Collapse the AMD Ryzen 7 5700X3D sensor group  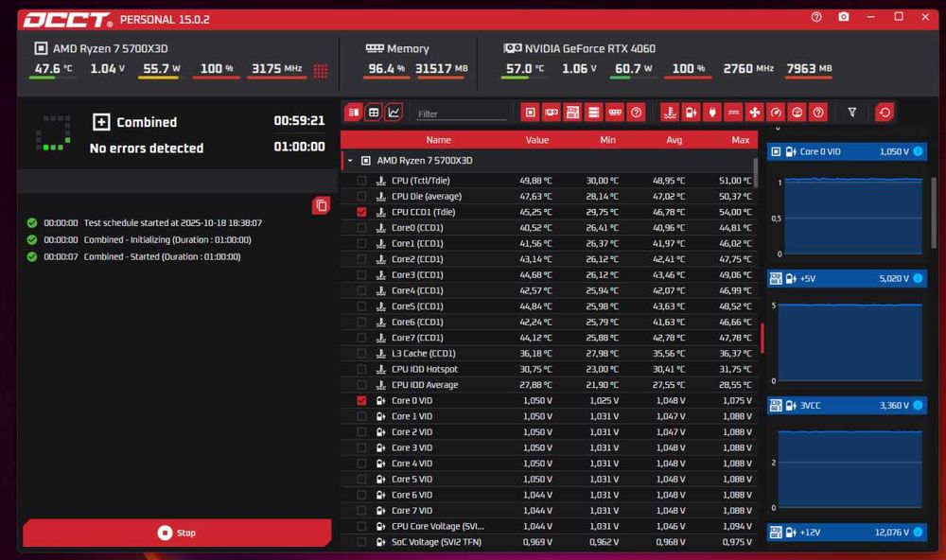pyautogui.click(x=351, y=161)
